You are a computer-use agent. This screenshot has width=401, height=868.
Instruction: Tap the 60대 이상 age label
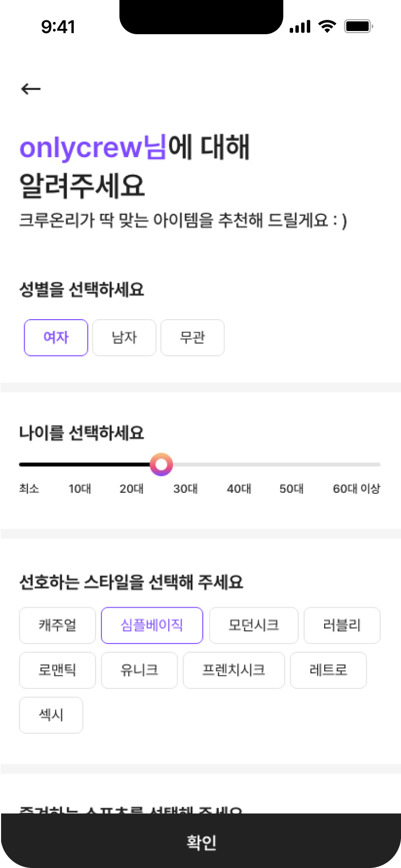point(356,489)
